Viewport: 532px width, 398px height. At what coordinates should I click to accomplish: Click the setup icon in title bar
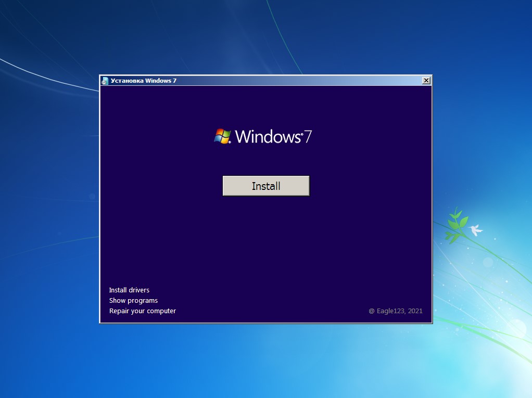[x=105, y=81]
